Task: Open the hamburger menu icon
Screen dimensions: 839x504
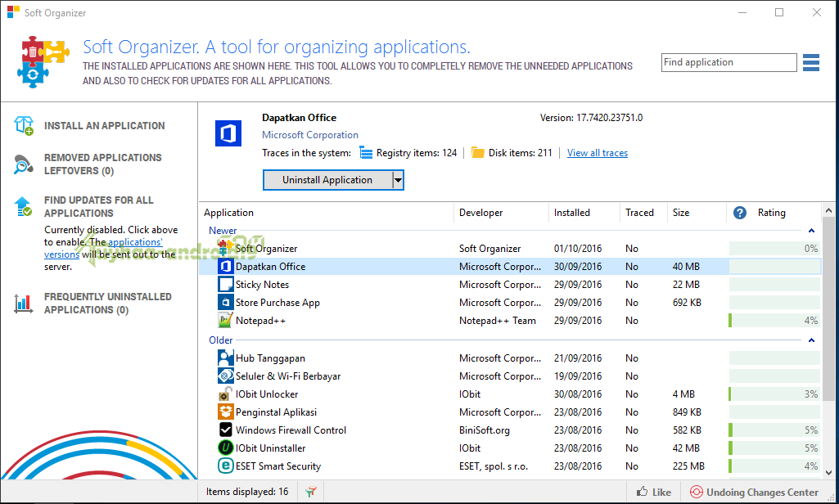Action: coord(810,63)
